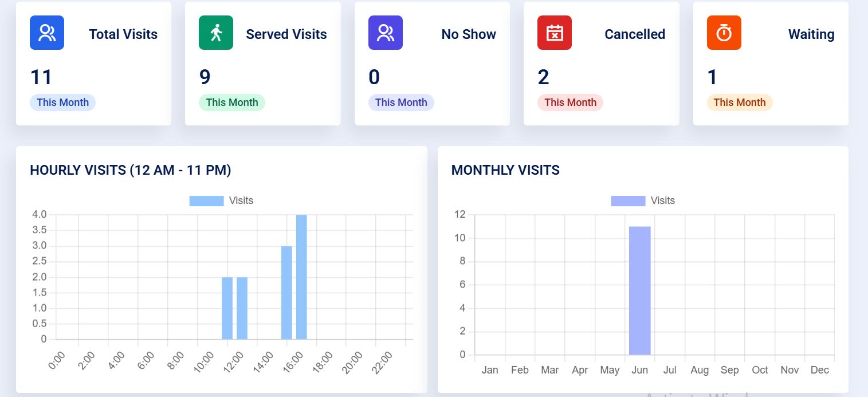The width and height of the screenshot is (868, 397).
Task: Click the Cancelled calendar icon
Action: 555,33
